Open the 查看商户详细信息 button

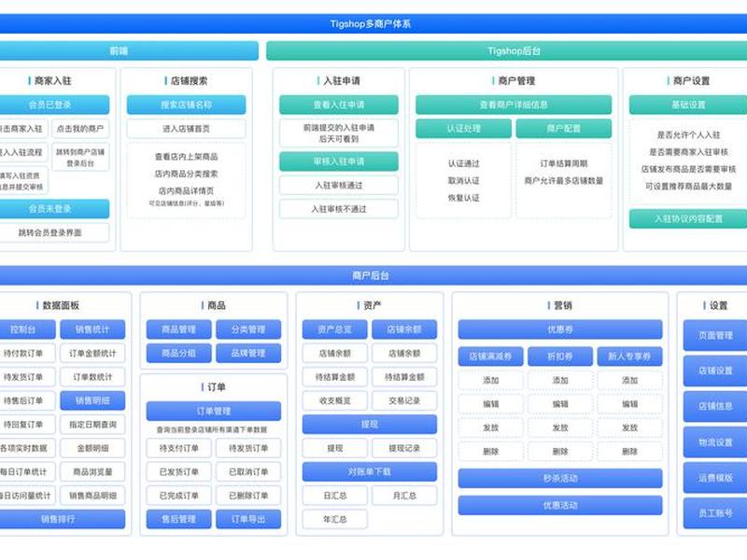(514, 105)
